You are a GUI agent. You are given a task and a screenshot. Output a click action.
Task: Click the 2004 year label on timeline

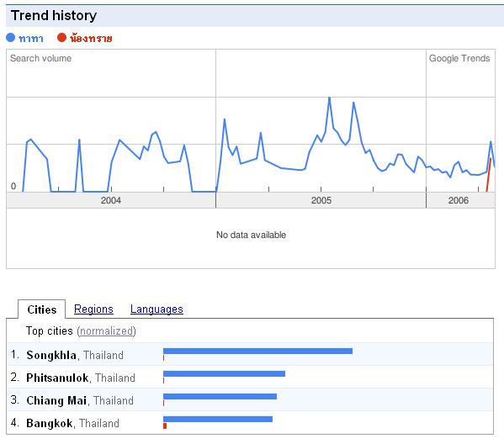click(x=111, y=200)
